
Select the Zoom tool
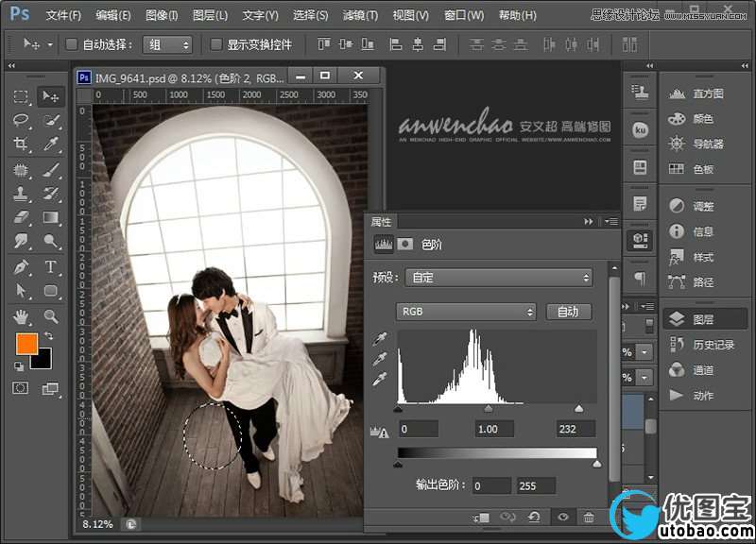tap(51, 316)
